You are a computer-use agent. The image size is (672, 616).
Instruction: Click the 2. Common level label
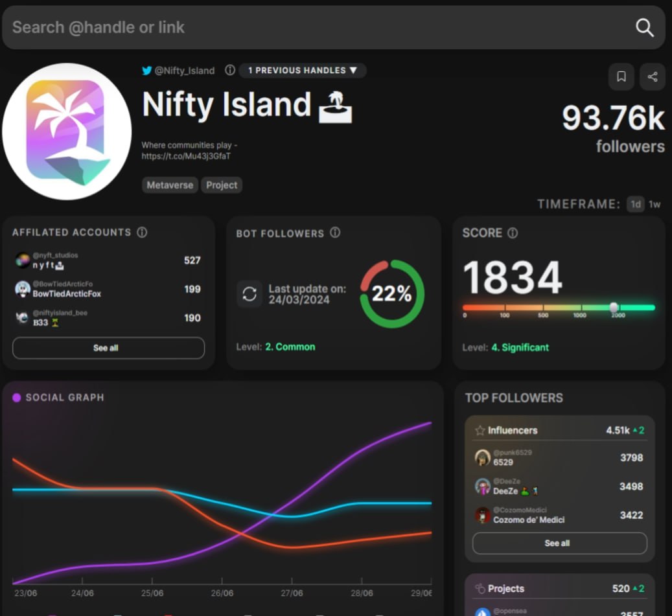pos(290,347)
